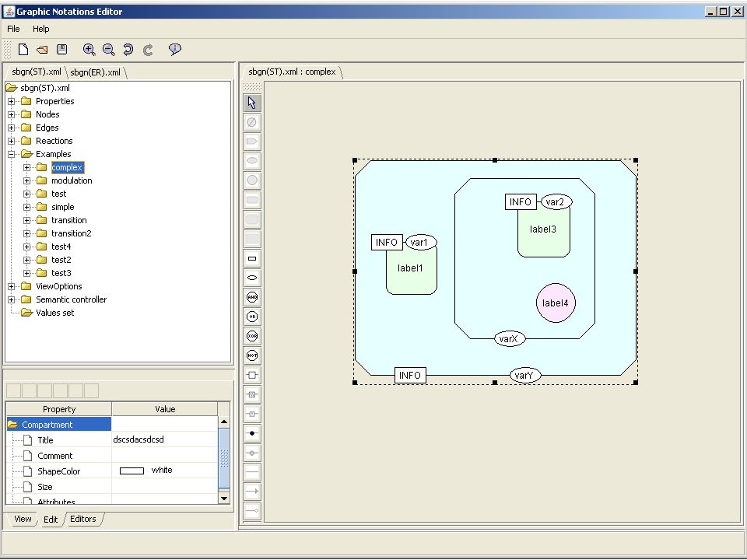Image resolution: width=747 pixels, height=560 pixels.
Task: Collapse the Examples folder
Action: (12, 154)
